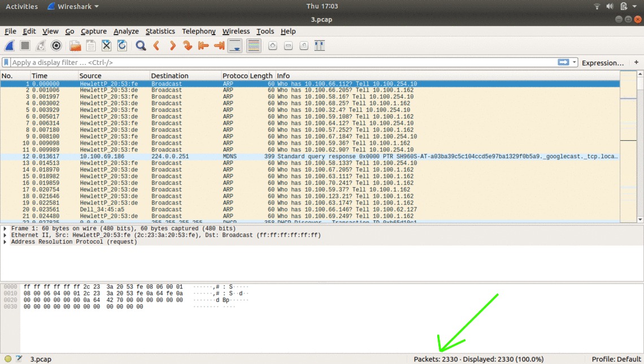Open display filter bookmarks icon
Screen dimensions: 644x364
tap(6, 62)
